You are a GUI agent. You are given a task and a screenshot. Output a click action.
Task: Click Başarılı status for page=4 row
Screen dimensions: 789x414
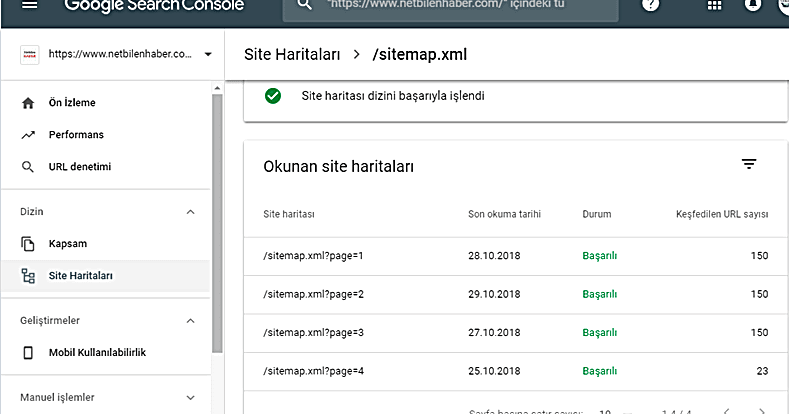(x=600, y=371)
